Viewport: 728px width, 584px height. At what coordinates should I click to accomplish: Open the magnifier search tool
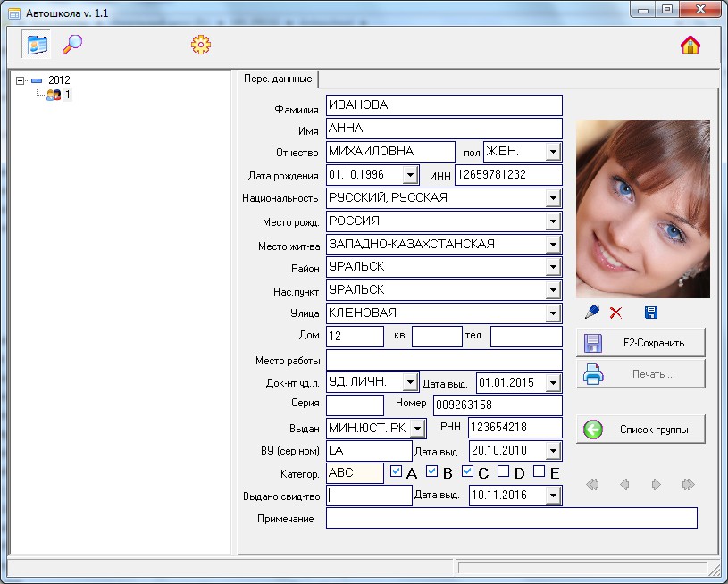pos(71,45)
